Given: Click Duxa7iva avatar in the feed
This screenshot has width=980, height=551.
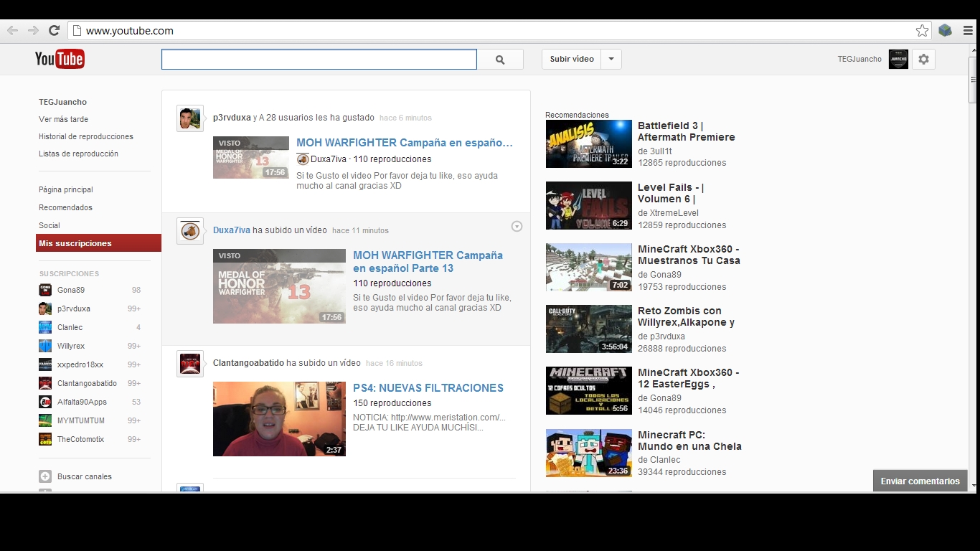Looking at the screenshot, I should tap(190, 231).
